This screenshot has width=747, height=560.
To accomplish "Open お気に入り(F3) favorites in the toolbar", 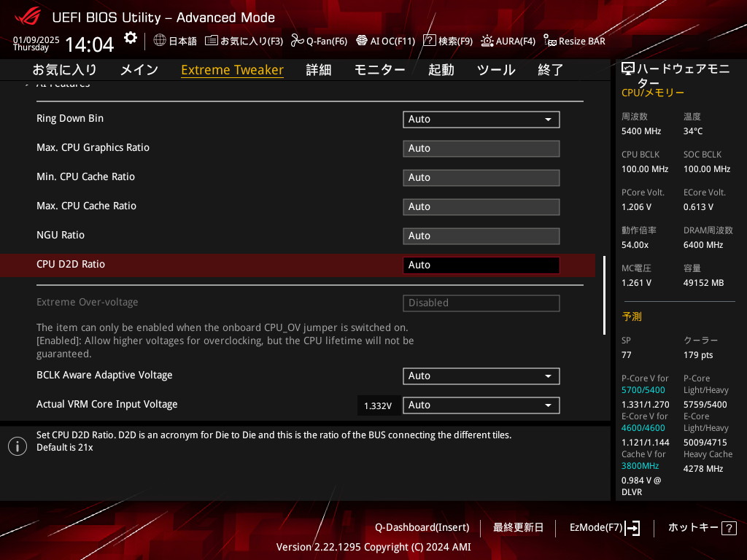I will click(212, 41).
